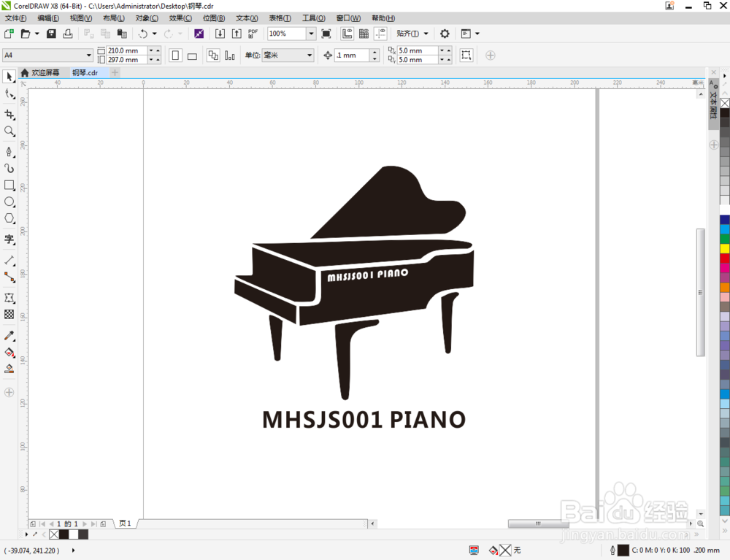730x560 pixels.
Task: Go to the next page arrow
Action: pyautogui.click(x=84, y=523)
